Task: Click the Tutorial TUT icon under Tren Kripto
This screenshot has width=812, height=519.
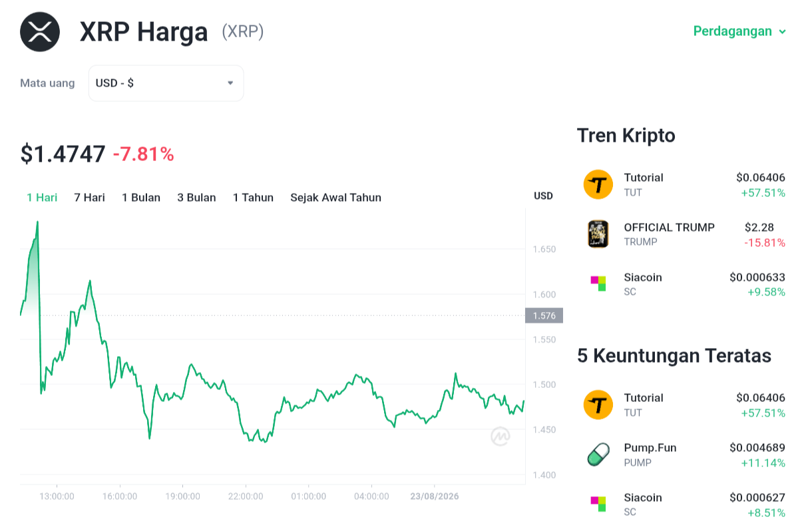Action: pyautogui.click(x=598, y=184)
